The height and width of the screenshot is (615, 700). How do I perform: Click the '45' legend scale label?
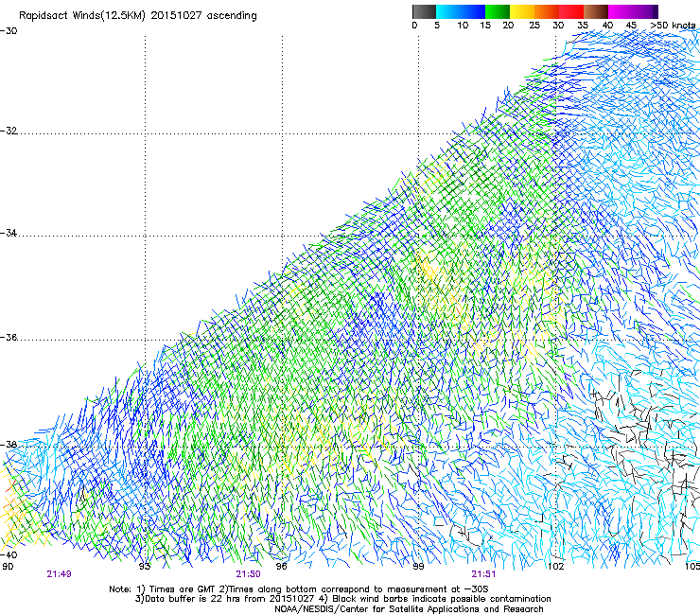(x=631, y=26)
